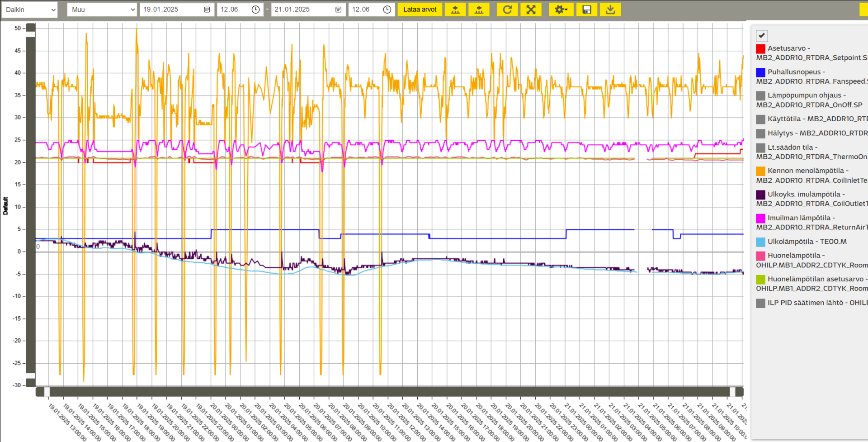Click the refresh chart icon
Image resolution: width=868 pixels, height=442 pixels.
click(507, 10)
